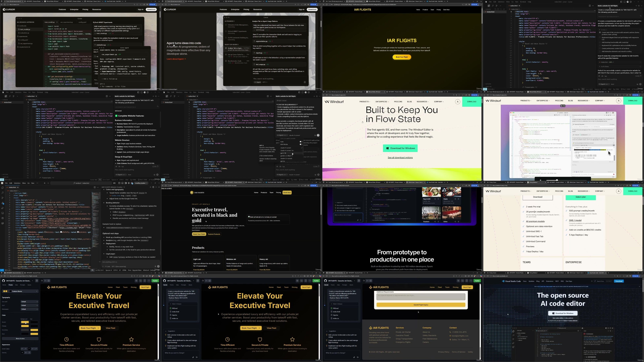Open Serif font dropdown in Spark Theme panel

(x=30, y=305)
